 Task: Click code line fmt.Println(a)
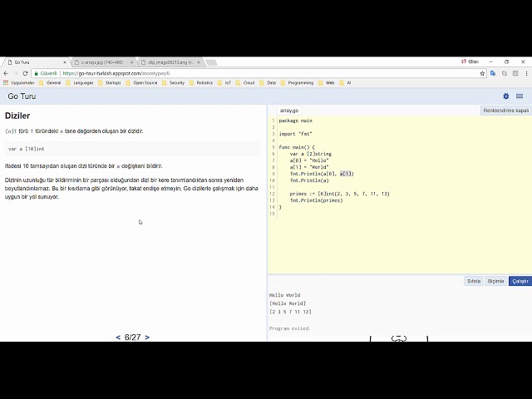pyautogui.click(x=309, y=180)
